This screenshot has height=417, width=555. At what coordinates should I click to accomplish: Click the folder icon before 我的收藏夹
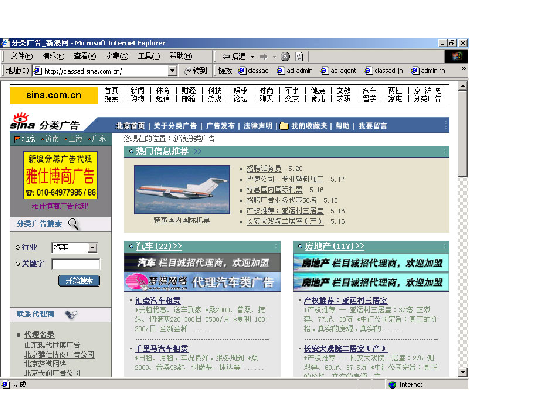[284, 126]
